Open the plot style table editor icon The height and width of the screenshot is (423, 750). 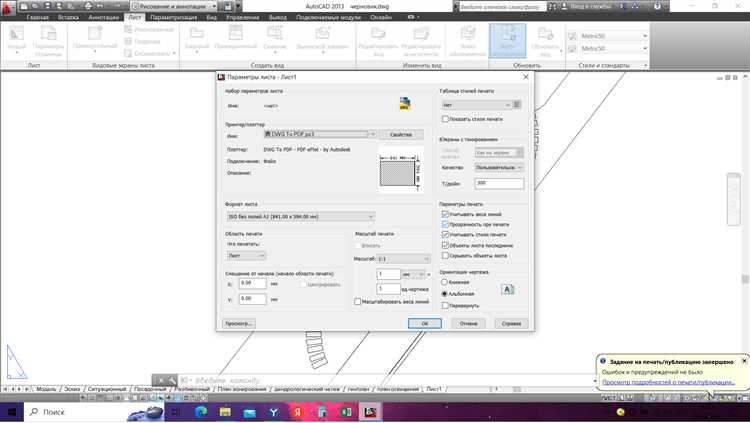(x=517, y=105)
